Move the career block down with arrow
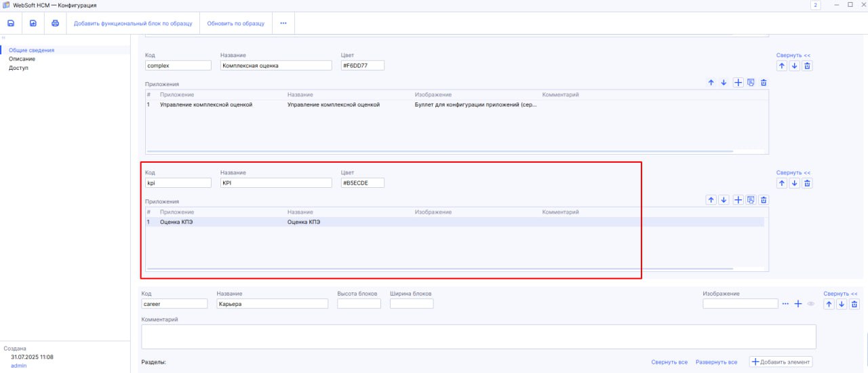The image size is (868, 373). coord(842,305)
